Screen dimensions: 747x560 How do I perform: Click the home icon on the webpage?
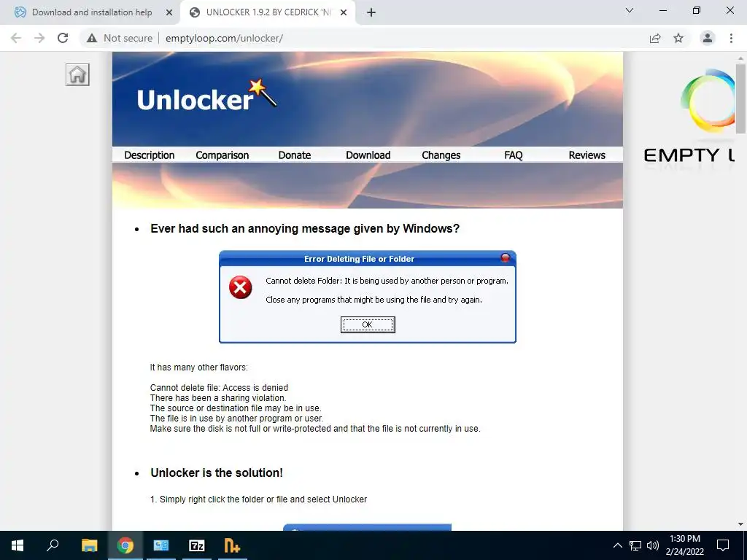click(x=77, y=75)
